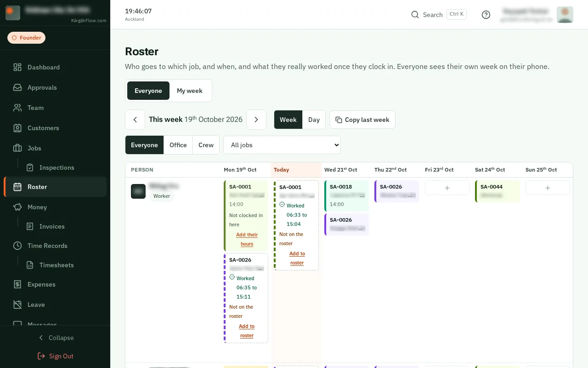
Task: Filter roster to Crew only
Action: coord(206,145)
